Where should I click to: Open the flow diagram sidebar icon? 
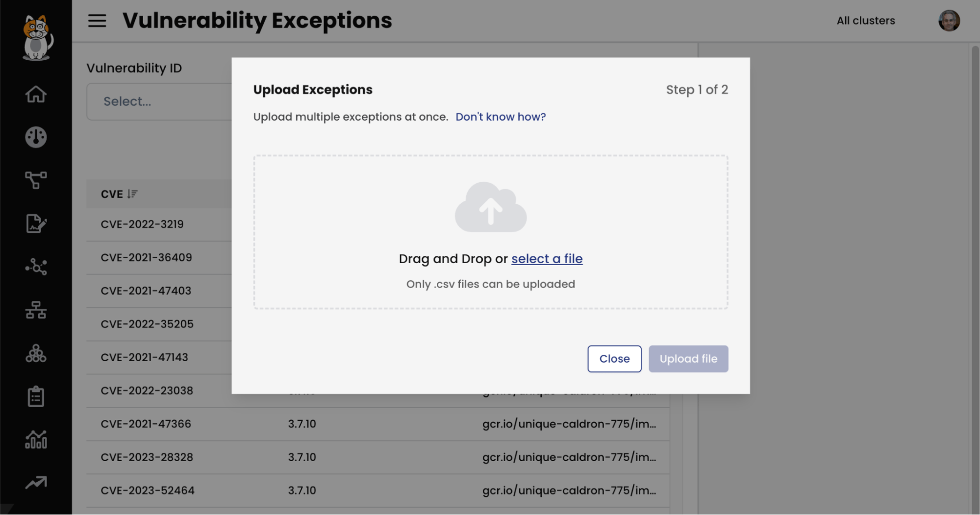36,180
